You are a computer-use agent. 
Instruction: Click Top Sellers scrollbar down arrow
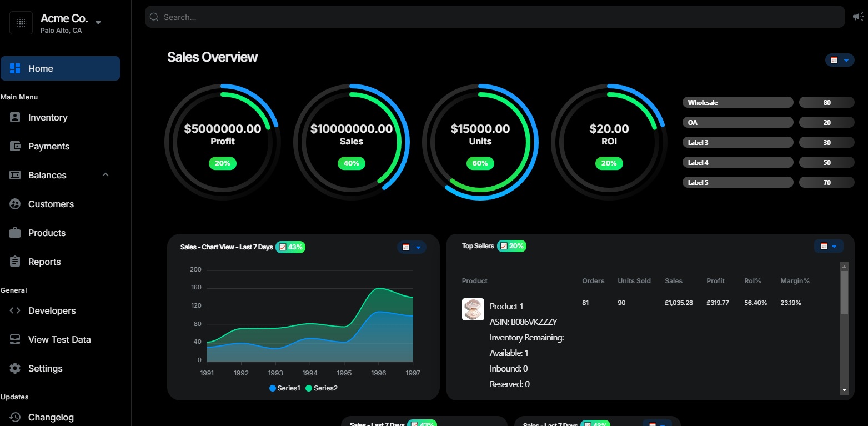click(x=845, y=390)
